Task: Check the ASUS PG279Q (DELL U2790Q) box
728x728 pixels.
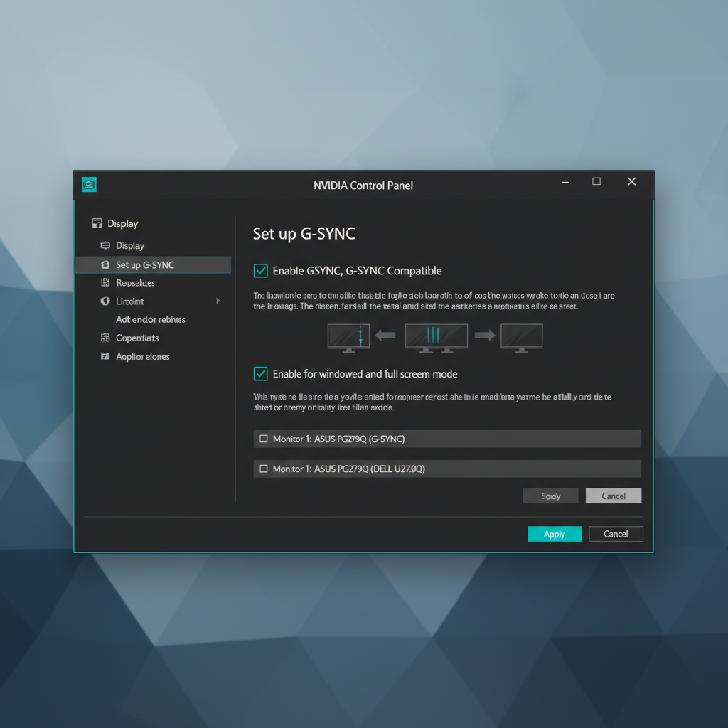Action: 264,469
